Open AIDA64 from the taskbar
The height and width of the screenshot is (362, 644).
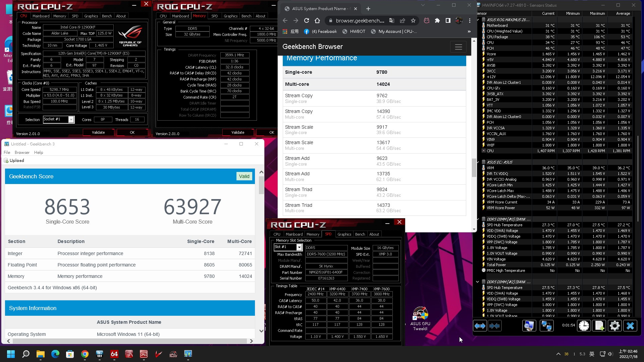point(114,354)
